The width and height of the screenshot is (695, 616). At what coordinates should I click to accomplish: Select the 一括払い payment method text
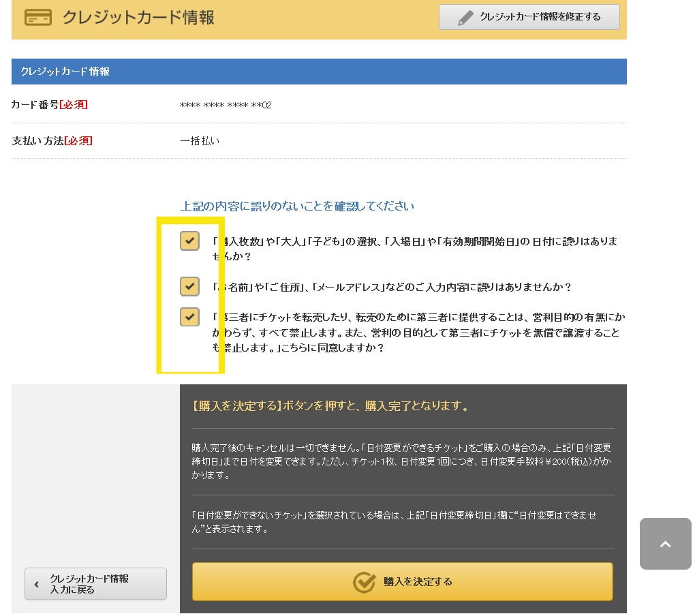click(x=200, y=141)
